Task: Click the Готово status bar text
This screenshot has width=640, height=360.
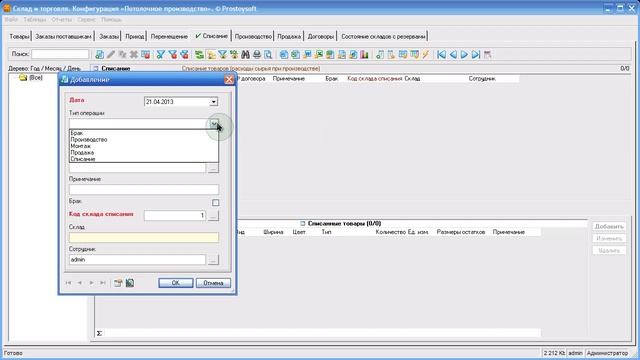Action: [x=13, y=353]
